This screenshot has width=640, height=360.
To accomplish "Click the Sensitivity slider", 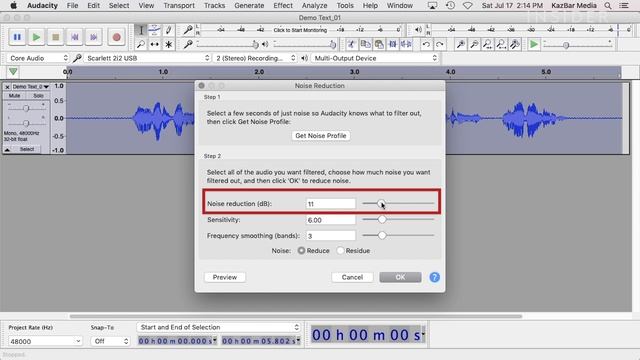I will coord(398,220).
